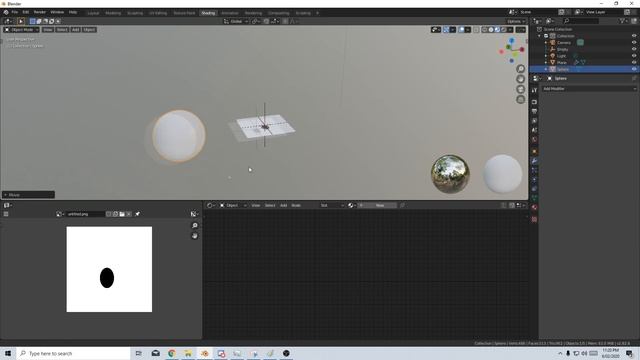Hide the Light in outliner
This screenshot has width=640, height=360.
634,56
